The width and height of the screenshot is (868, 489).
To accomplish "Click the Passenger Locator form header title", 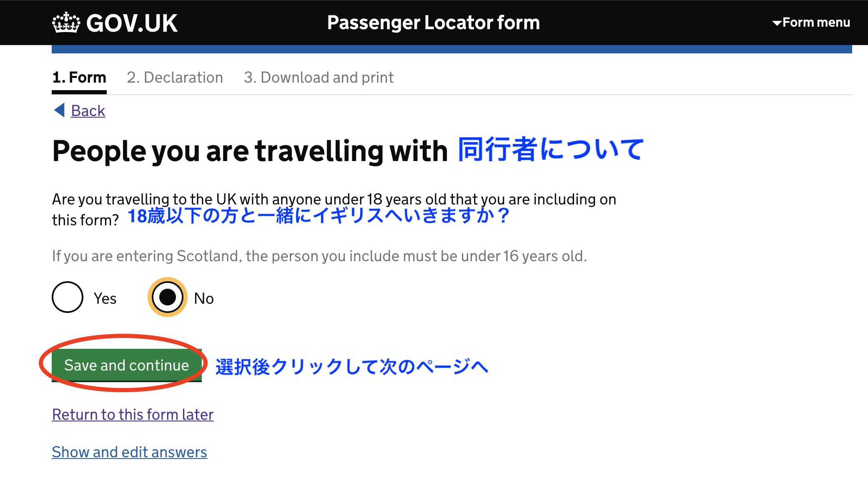I will click(433, 23).
